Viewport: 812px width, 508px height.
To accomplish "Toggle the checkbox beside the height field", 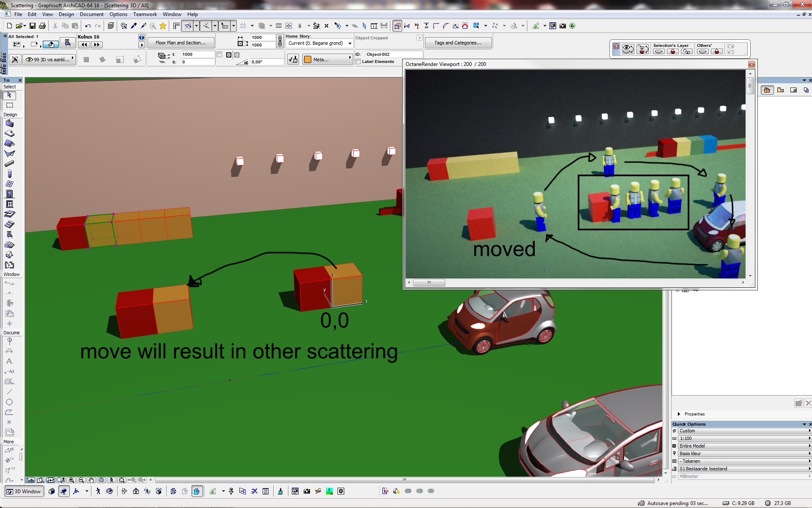I will click(219, 55).
